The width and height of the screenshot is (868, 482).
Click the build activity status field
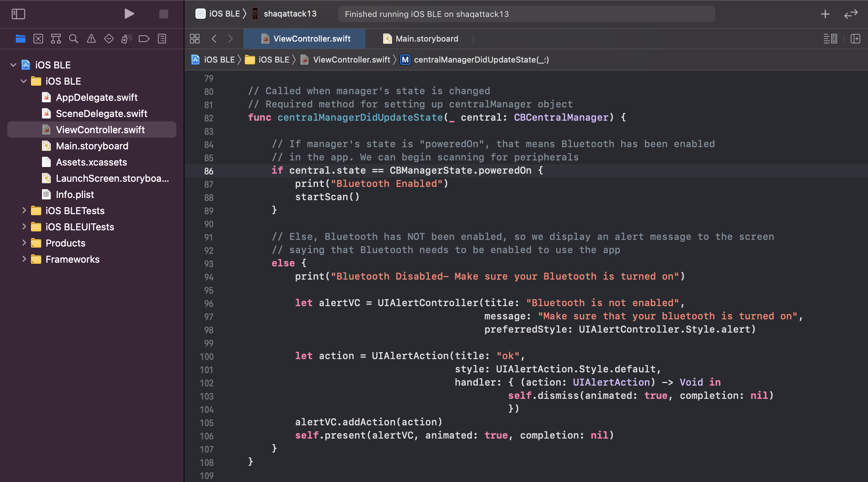click(526, 14)
